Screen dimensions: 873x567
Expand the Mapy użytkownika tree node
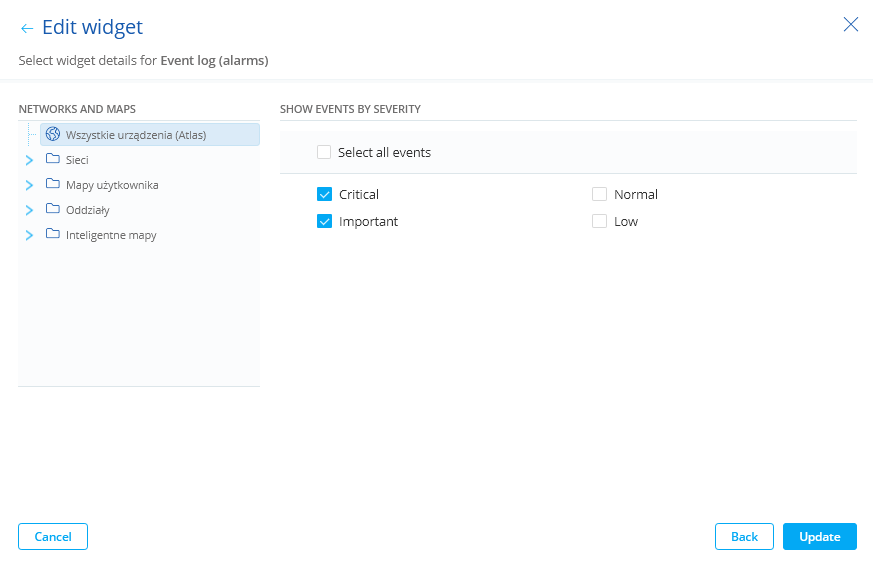pos(29,185)
